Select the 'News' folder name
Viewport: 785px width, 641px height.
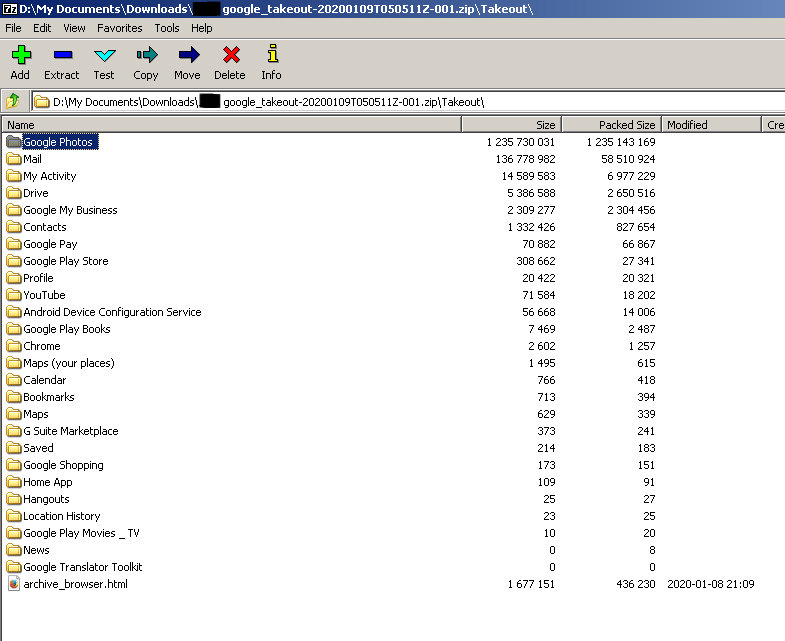click(36, 550)
